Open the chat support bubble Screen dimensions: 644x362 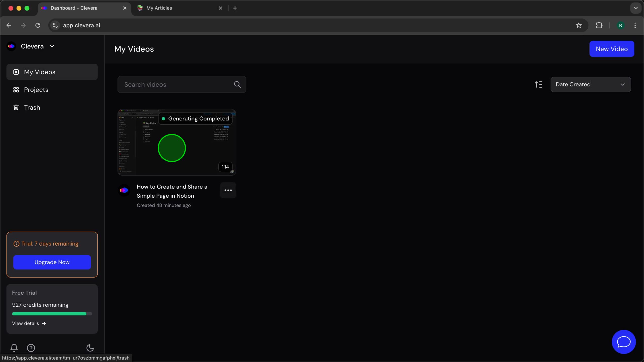(x=624, y=342)
